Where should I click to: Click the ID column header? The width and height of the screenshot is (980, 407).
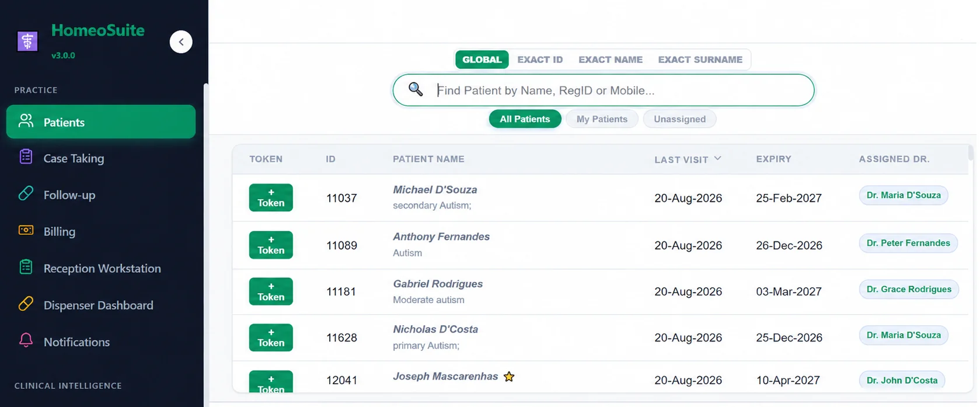(330, 159)
